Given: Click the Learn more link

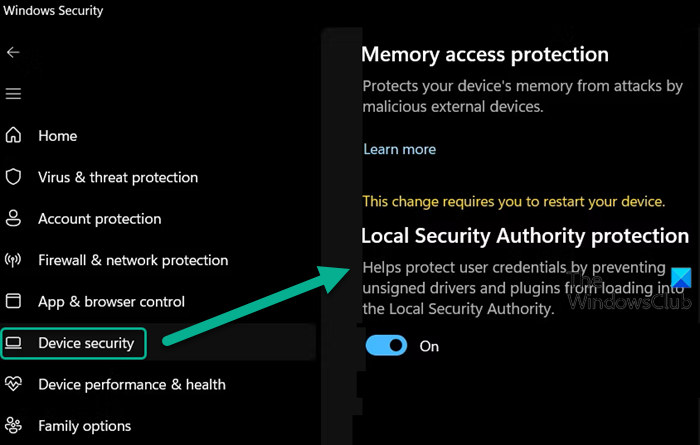Looking at the screenshot, I should tap(399, 149).
